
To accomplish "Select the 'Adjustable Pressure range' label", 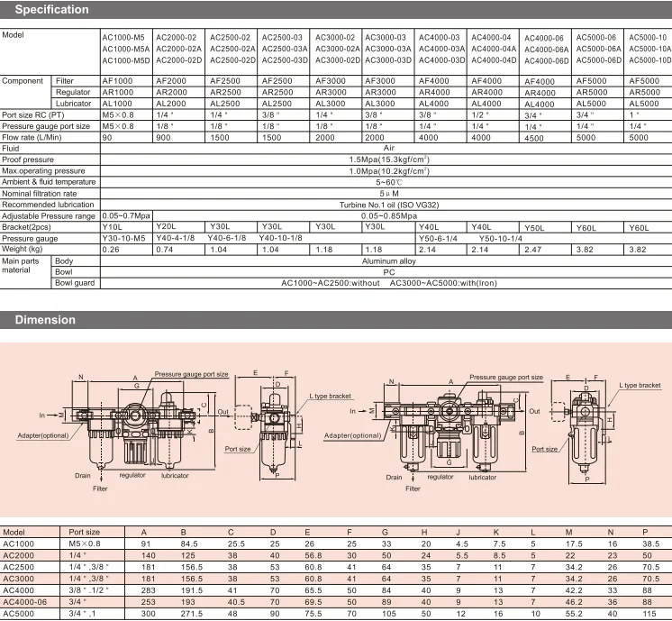I will pyautogui.click(x=49, y=216).
